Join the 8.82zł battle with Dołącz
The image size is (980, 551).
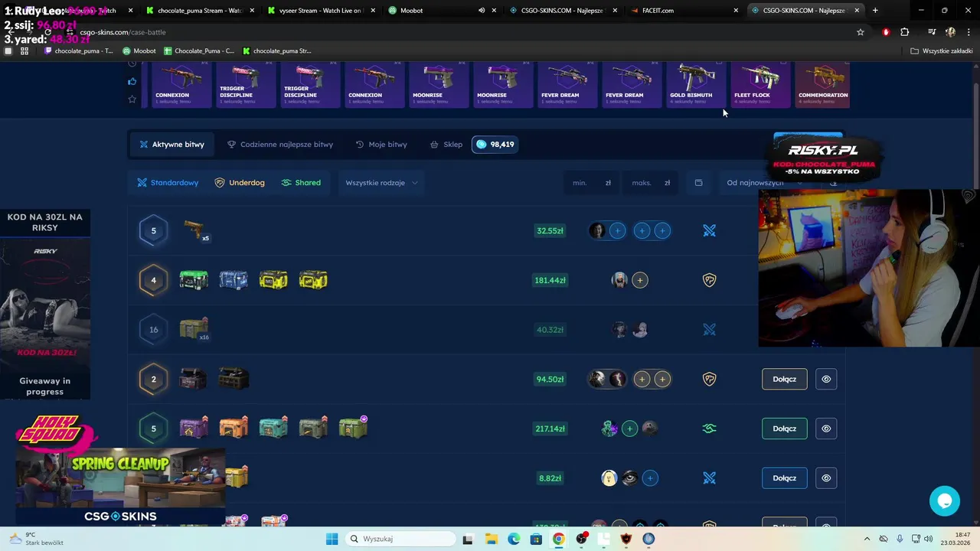(x=785, y=478)
